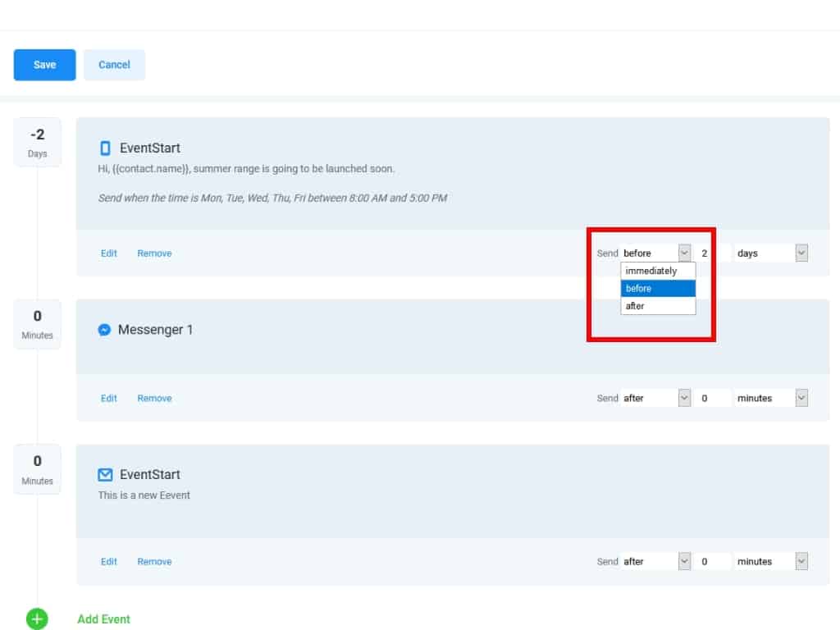Remove the email EventStart event

coord(154,562)
